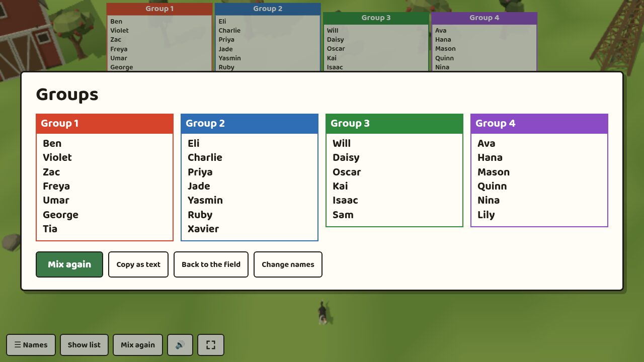
Task: Click Will in the Groups dialog
Action: tap(342, 143)
